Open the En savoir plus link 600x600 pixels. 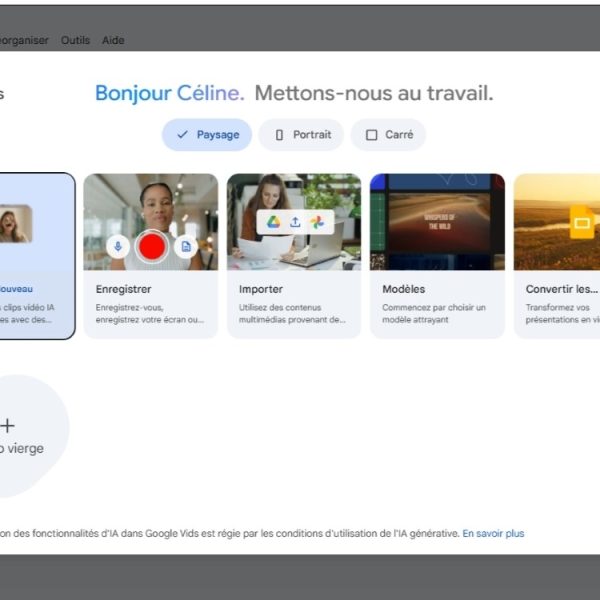(x=493, y=533)
